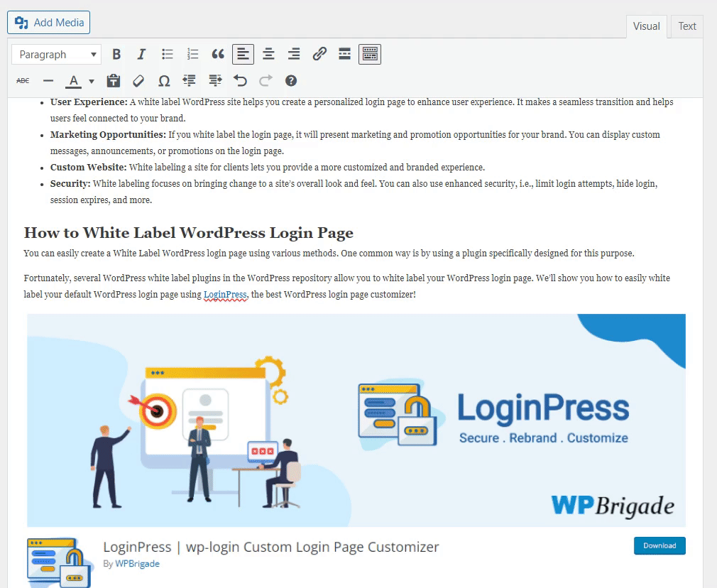The height and width of the screenshot is (588, 717).
Task: Place cursor in 'You can easily create' paragraph
Action: (x=329, y=254)
